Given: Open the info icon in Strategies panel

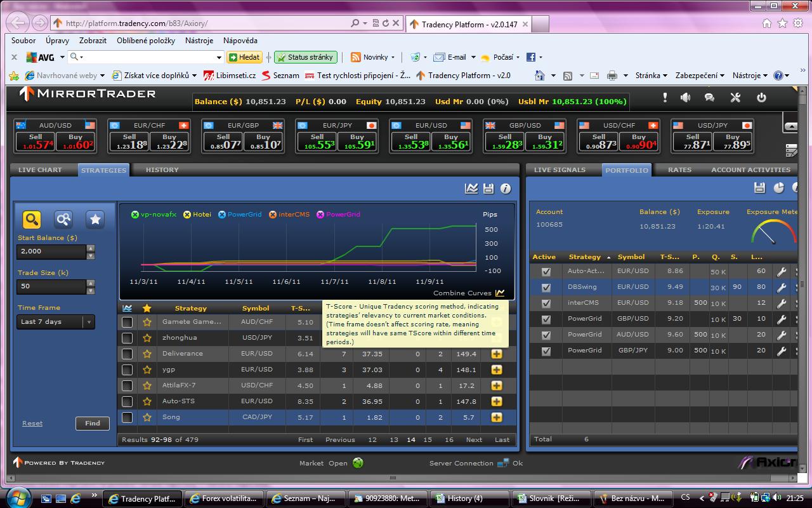Looking at the screenshot, I should tap(506, 189).
